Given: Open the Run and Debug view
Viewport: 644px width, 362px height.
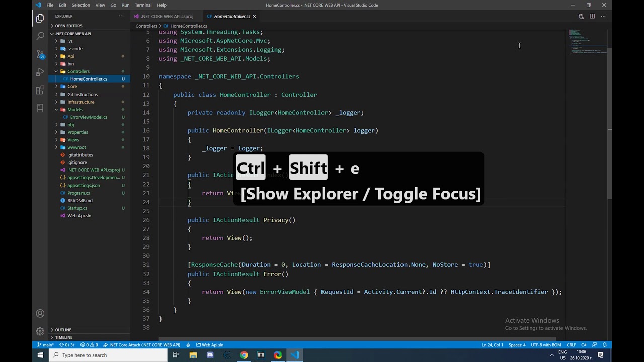Looking at the screenshot, I should [40, 72].
